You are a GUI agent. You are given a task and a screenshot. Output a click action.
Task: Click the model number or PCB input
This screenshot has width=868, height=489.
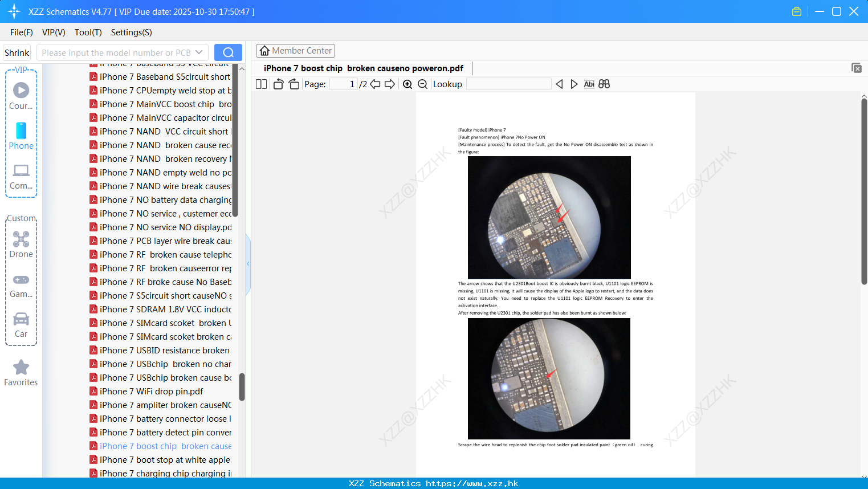click(x=116, y=52)
